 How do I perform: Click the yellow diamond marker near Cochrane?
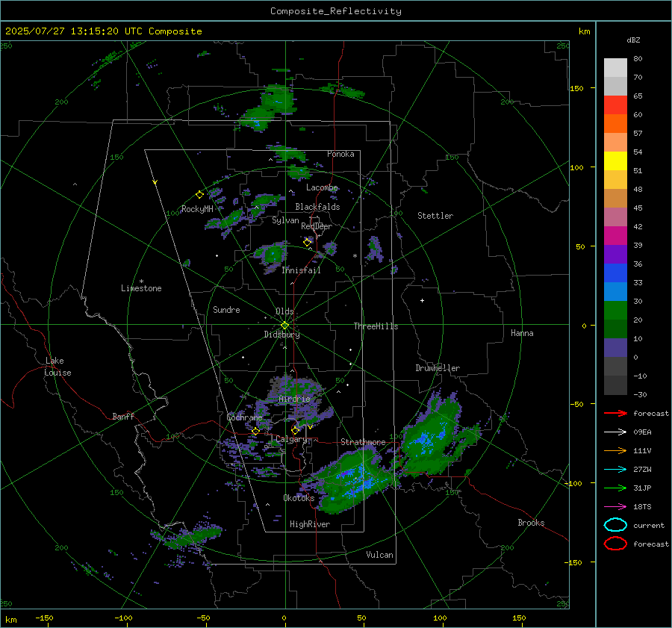(x=255, y=431)
